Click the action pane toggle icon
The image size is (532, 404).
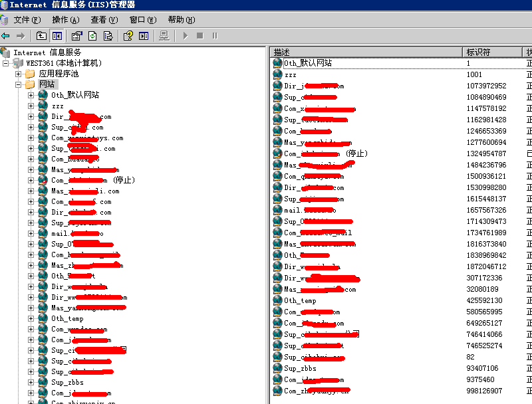[144, 36]
